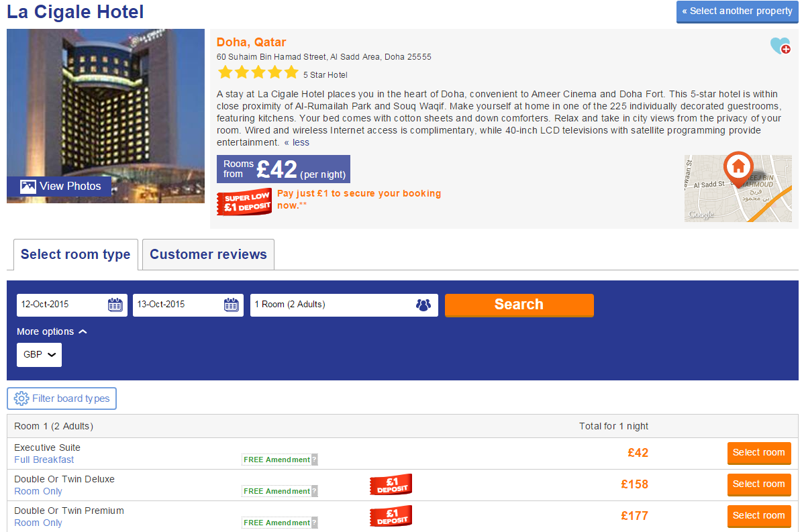Click FREE Amendment label for Executive Suite

277,460
